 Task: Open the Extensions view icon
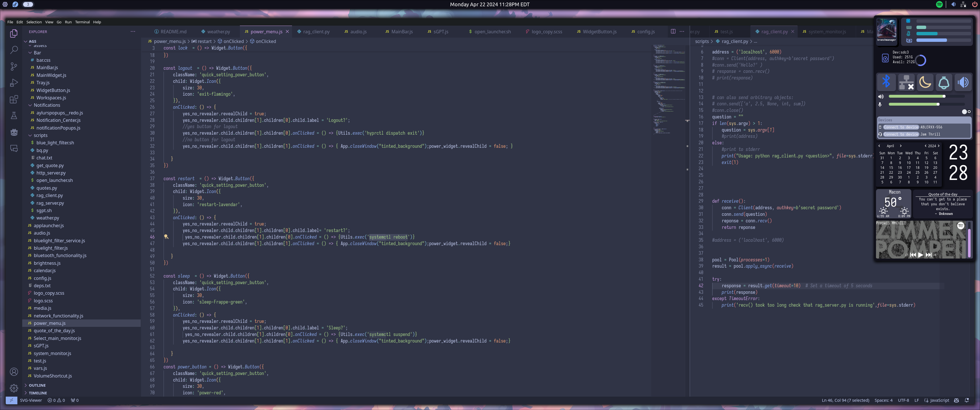coord(14,99)
